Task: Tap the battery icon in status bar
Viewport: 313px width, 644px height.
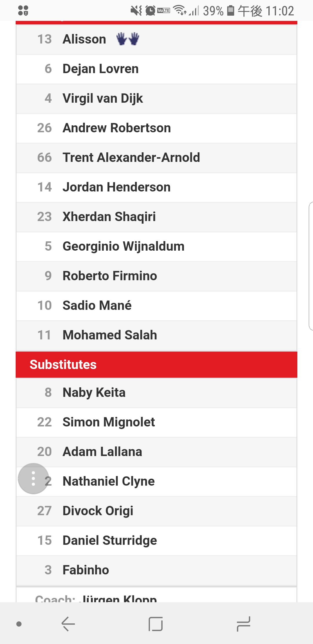Action: pyautogui.click(x=230, y=11)
